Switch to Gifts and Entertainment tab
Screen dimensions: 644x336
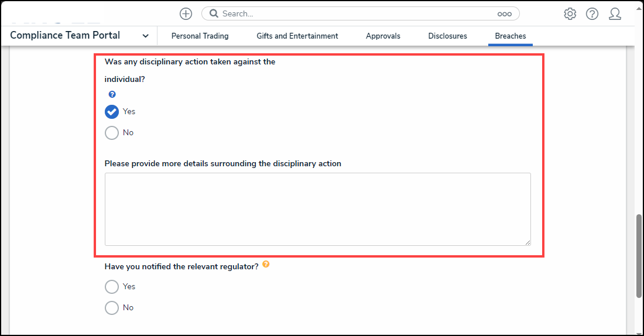pos(297,36)
